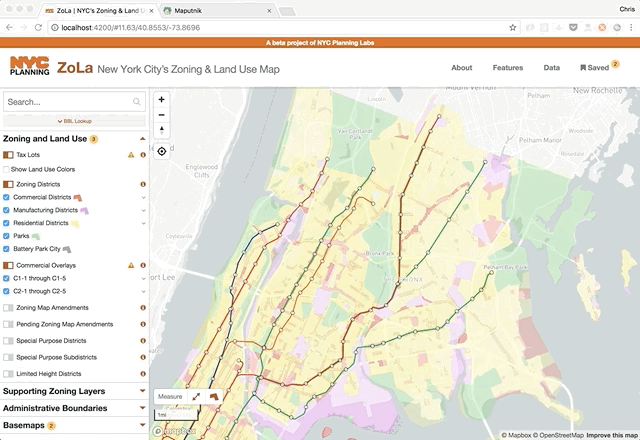Viewport: 640px width, 440px height.
Task: Switch to the ZoLa browser tab
Action: pos(99,11)
